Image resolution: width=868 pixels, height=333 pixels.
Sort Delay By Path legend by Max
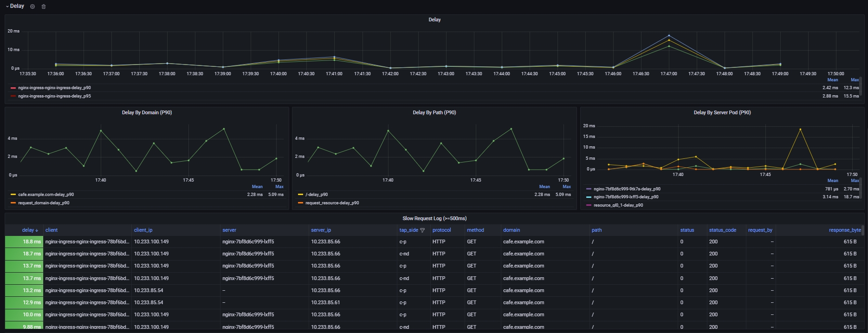pos(567,187)
